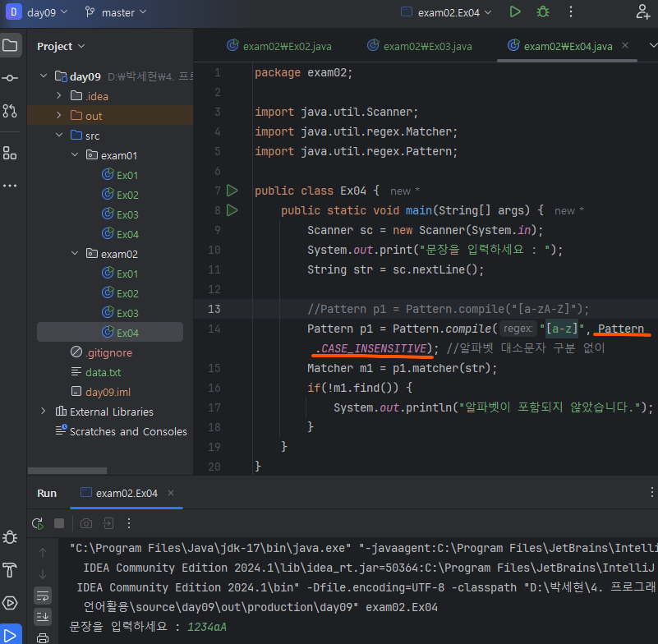Viewport: 658px width, 644px height.
Task: Toggle scroll to end of console
Action: 43,617
